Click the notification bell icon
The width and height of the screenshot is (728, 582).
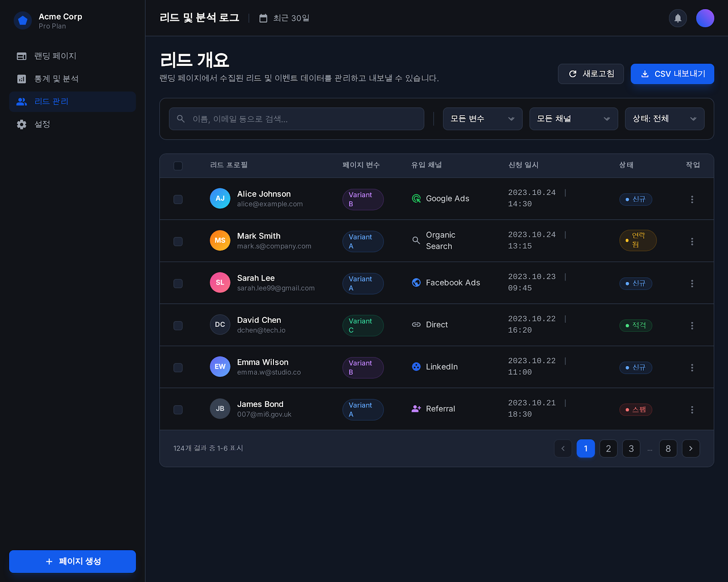pyautogui.click(x=677, y=18)
